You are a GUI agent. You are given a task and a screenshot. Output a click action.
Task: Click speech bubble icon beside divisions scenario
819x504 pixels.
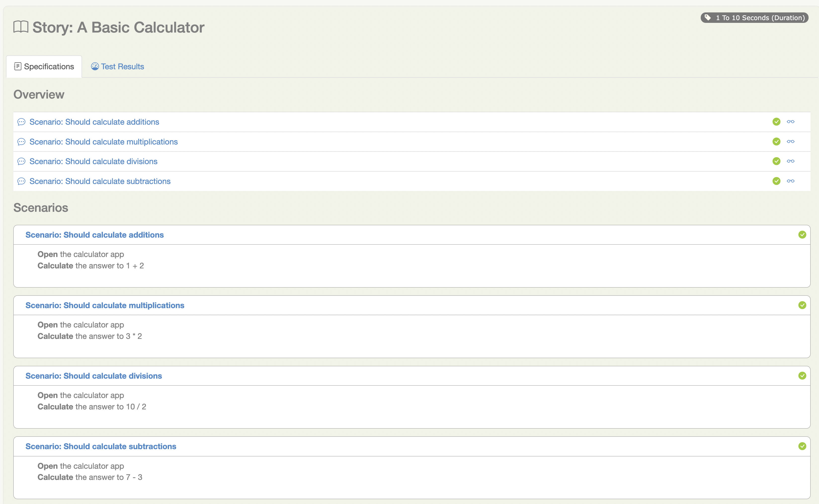(x=21, y=161)
